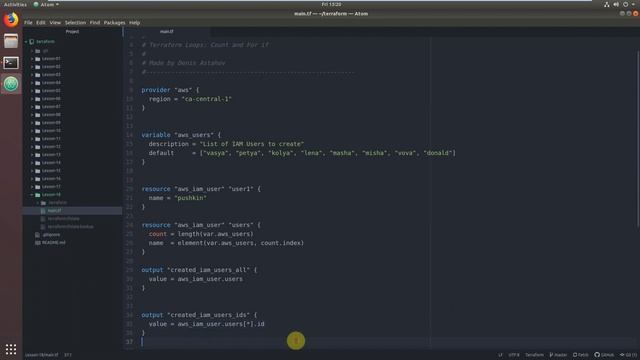The height and width of the screenshot is (360, 640).
Task: Expand the .terraform subfolder arrow in Lesson-18
Action: [x=38, y=203]
